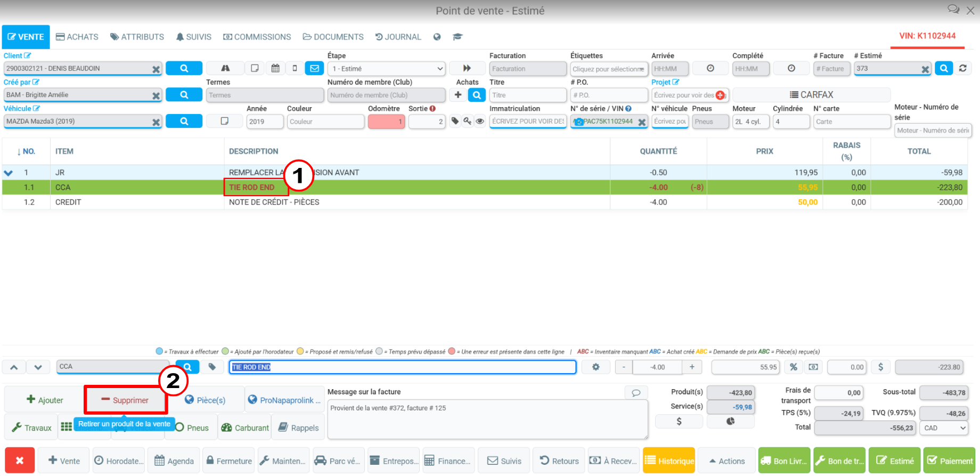Screen dimensions: 980x476
Task: Click the Message sur la facture text area
Action: (487, 419)
